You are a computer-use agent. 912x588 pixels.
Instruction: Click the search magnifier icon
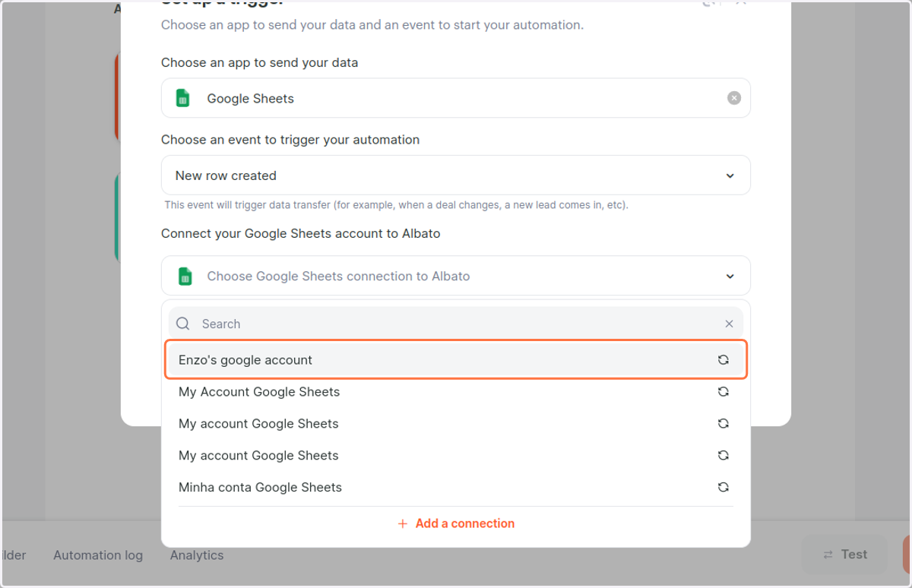coord(183,324)
